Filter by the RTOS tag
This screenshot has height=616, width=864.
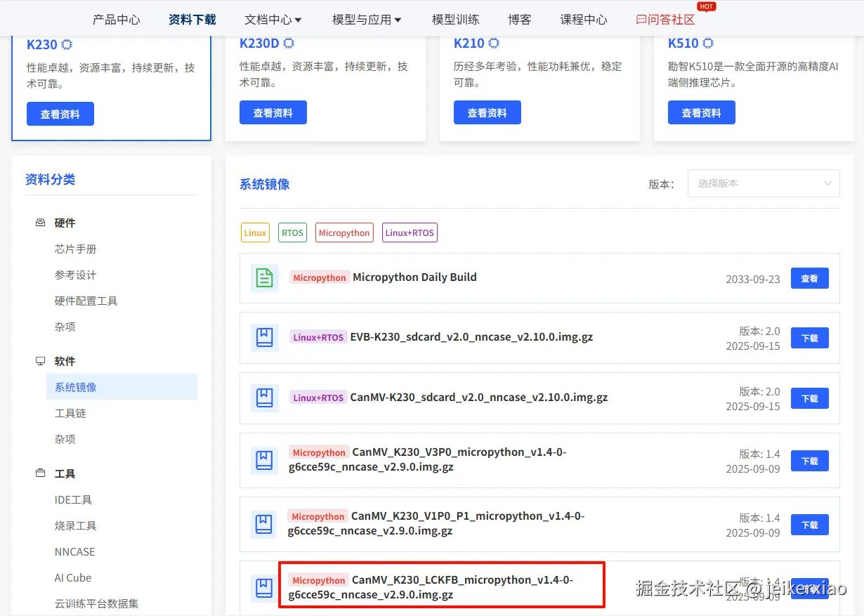(x=292, y=232)
